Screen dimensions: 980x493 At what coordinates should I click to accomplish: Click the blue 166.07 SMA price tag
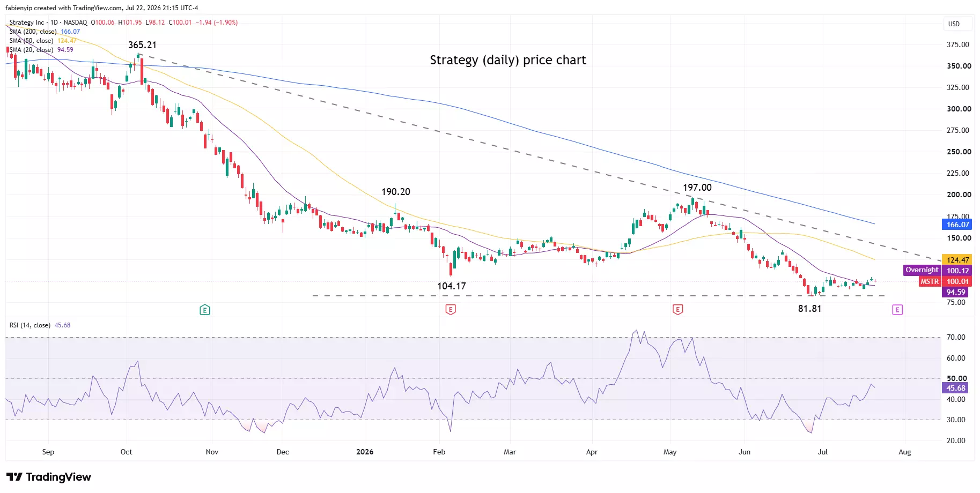click(x=957, y=225)
